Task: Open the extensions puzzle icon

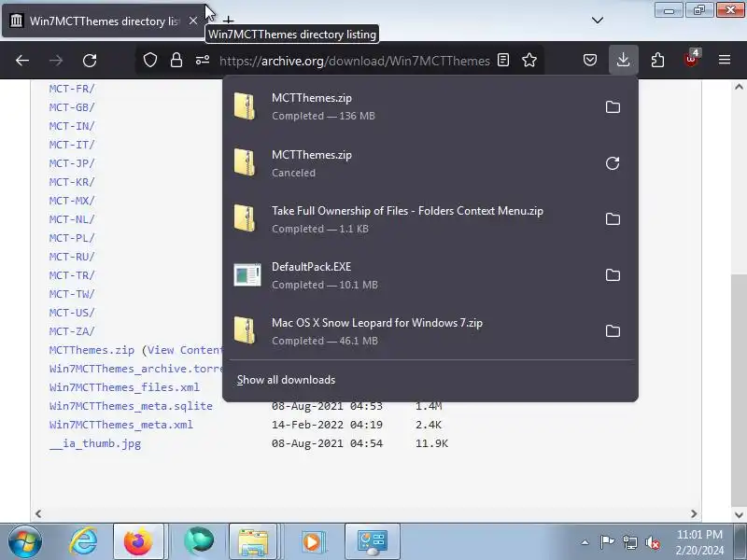Action: (657, 60)
